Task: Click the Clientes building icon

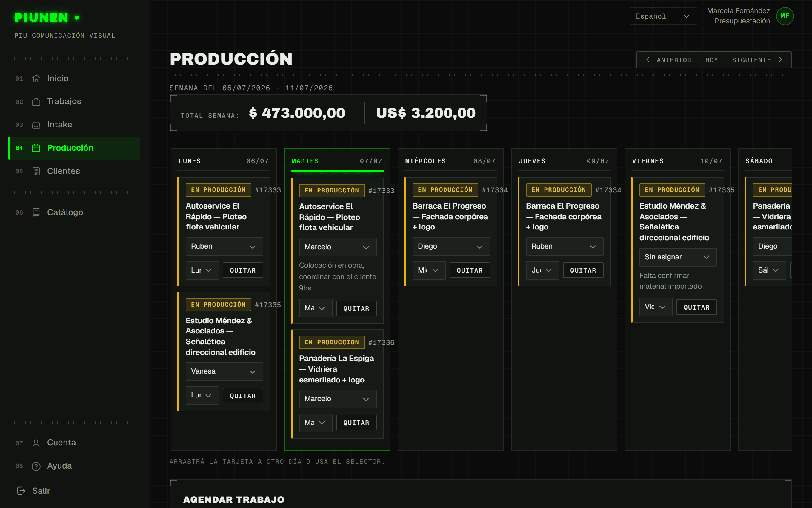Action: pyautogui.click(x=36, y=171)
